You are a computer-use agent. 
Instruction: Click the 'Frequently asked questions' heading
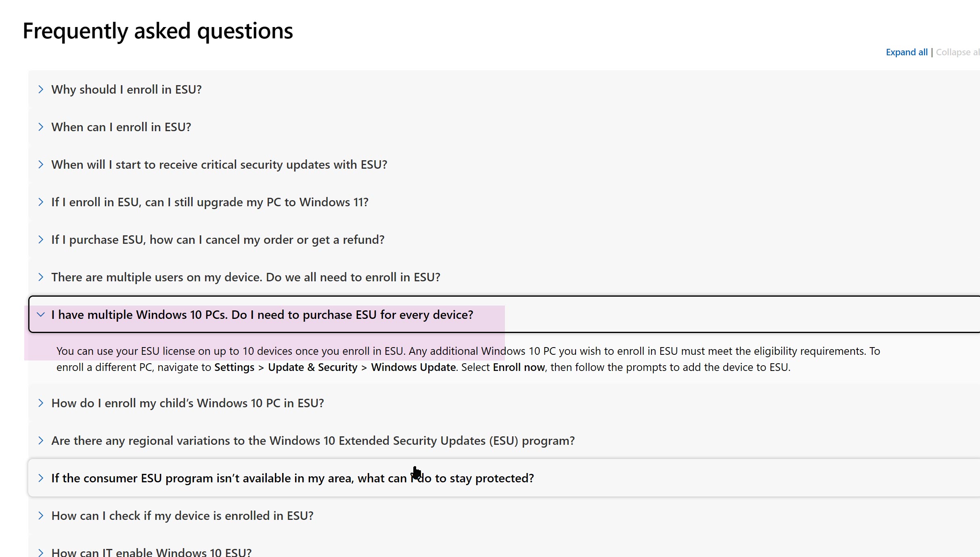[x=158, y=31]
